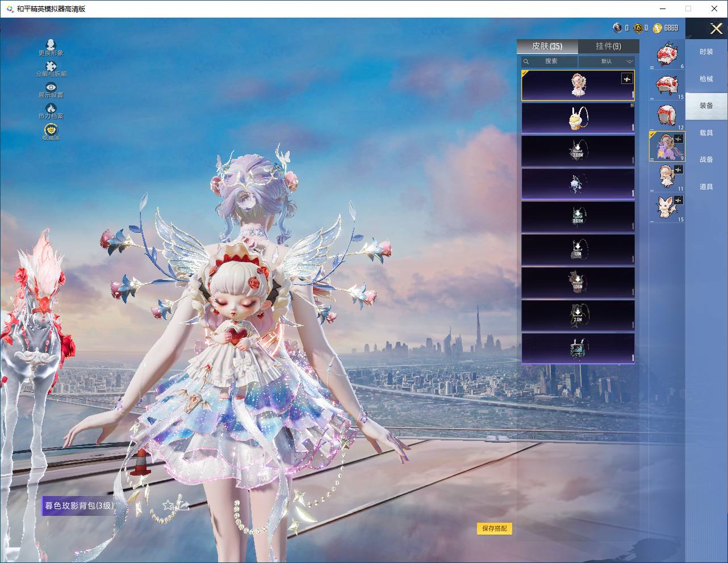Click the gold medal currency icon
This screenshot has height=563, width=728.
pyautogui.click(x=638, y=28)
